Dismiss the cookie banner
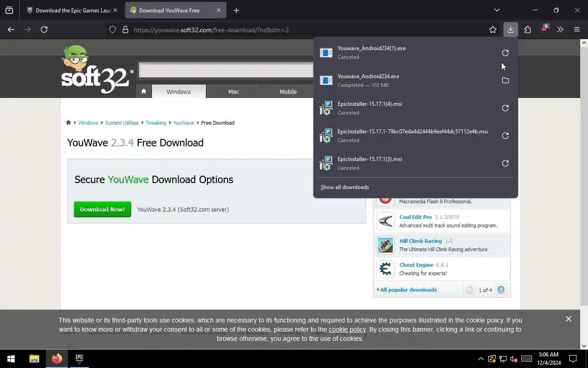The height and width of the screenshot is (368, 588). coord(569,319)
